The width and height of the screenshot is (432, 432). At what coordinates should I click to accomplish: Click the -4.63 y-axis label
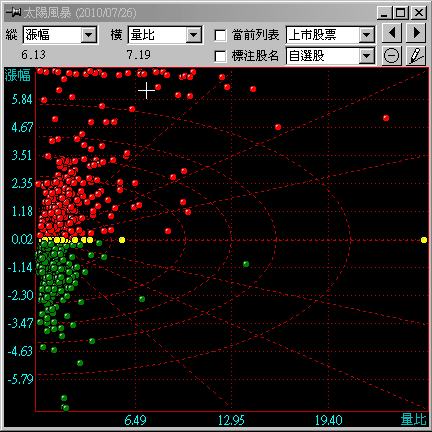click(x=20, y=351)
